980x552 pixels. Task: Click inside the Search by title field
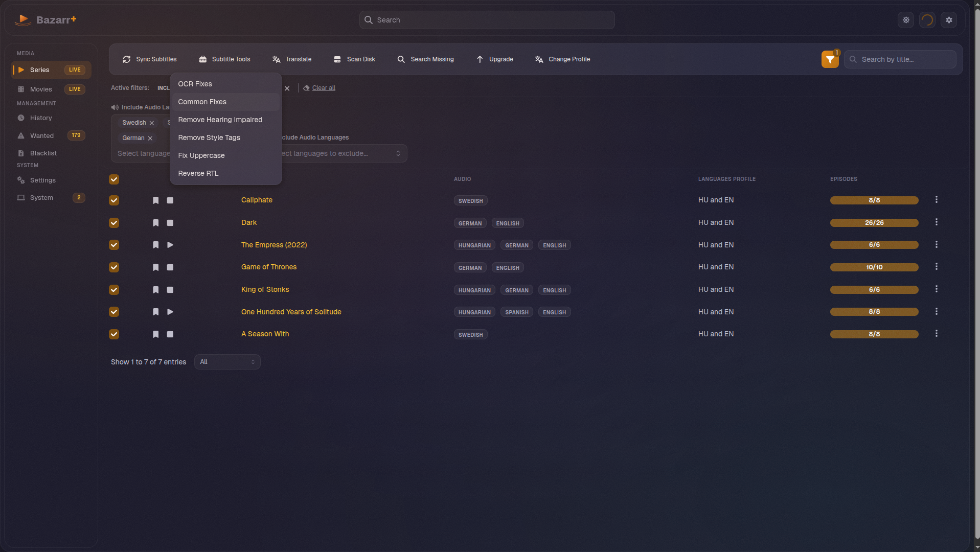(x=905, y=59)
